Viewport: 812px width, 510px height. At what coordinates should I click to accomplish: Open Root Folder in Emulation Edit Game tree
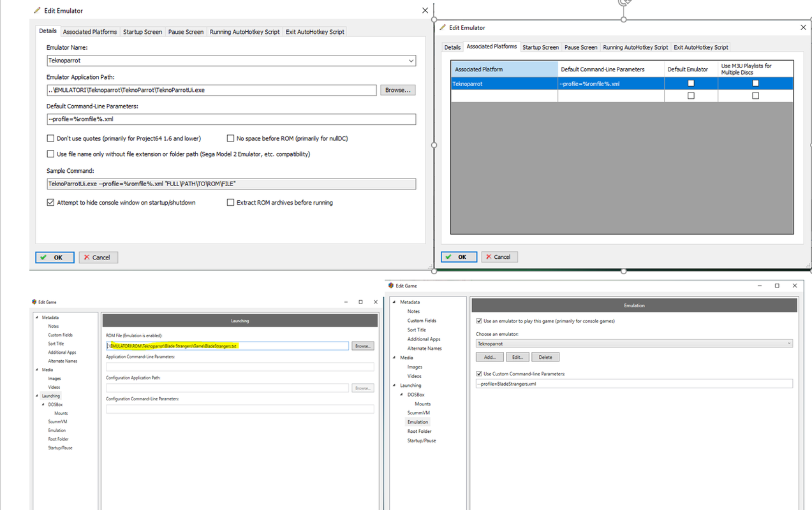420,432
